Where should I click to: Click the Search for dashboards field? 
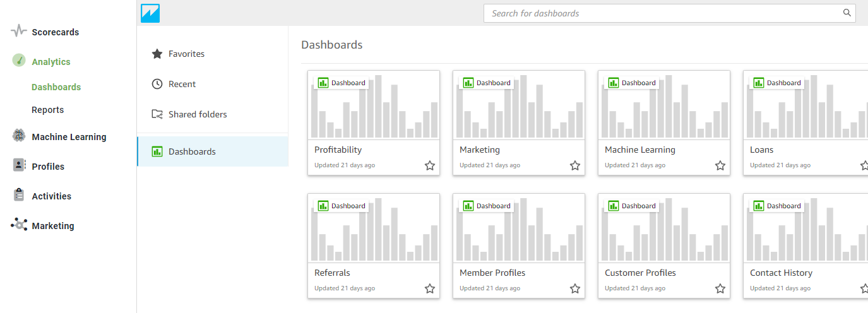point(670,13)
